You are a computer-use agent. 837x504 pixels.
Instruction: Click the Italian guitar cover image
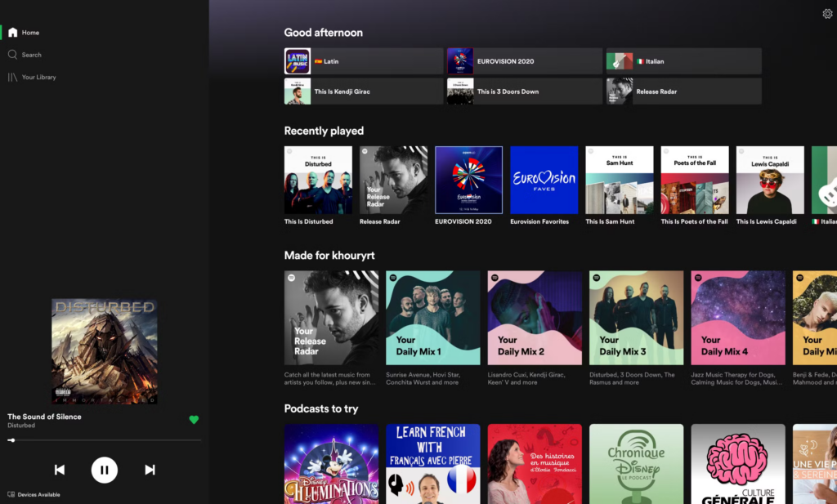620,61
